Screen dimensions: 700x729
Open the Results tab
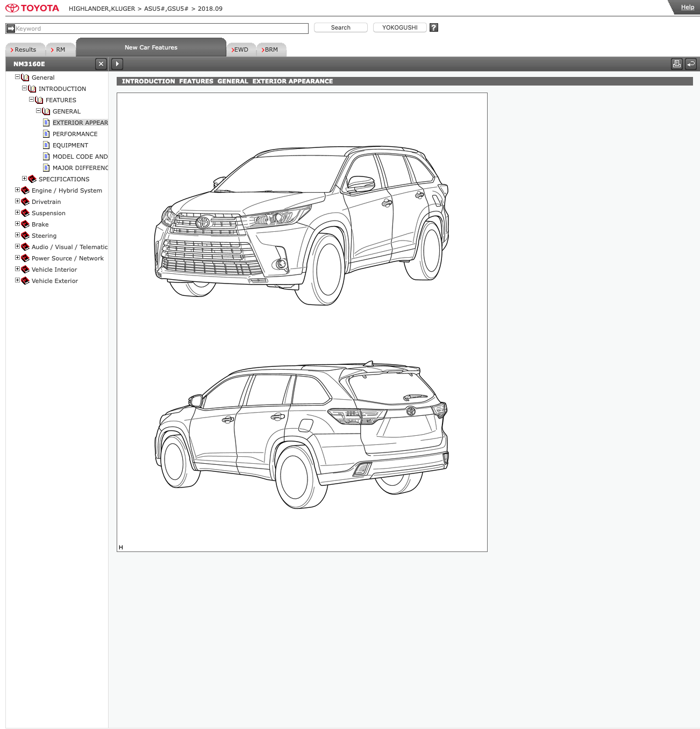tap(25, 49)
